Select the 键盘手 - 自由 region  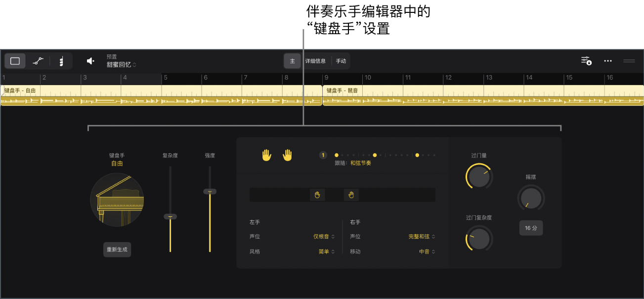point(162,95)
